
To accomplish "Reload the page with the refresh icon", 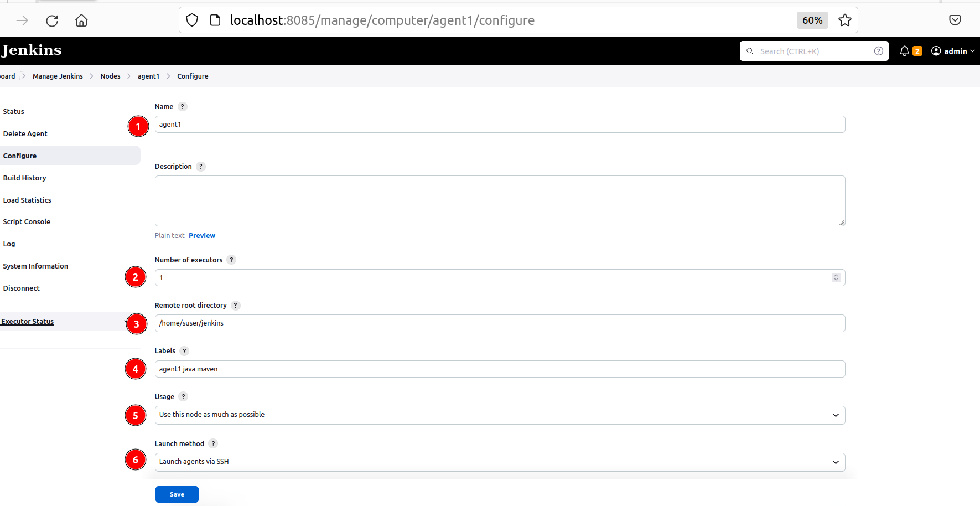I will pos(52,20).
